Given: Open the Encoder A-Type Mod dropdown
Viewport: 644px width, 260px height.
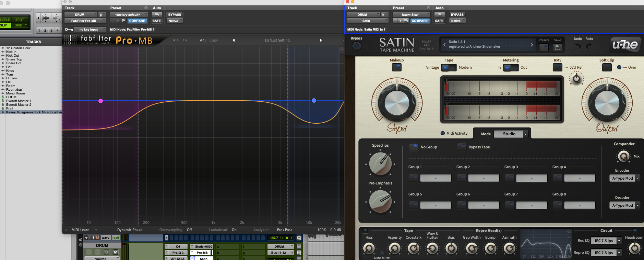Looking at the screenshot, I should point(625,178).
